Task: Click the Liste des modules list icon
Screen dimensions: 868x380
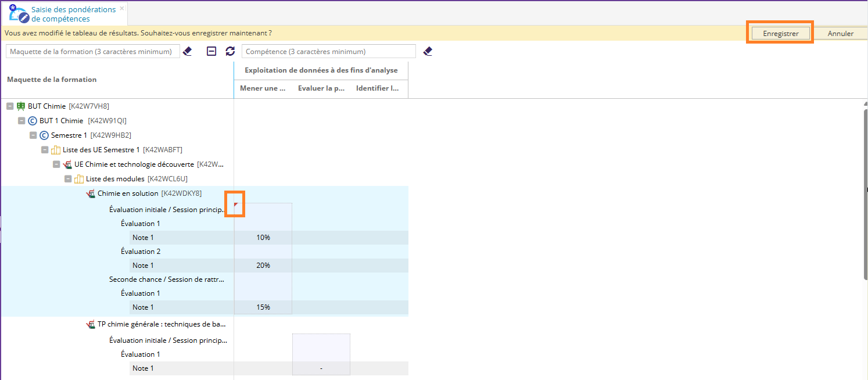Action: click(x=79, y=179)
